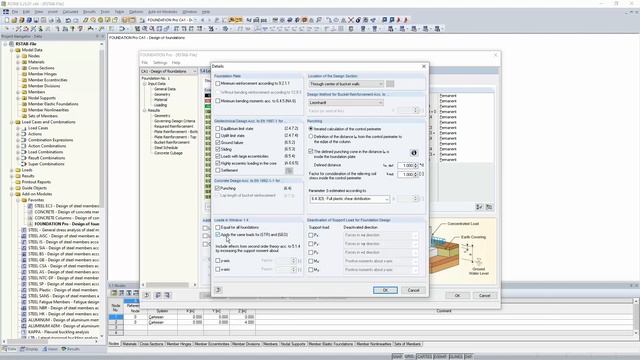Open Through center of bucket walls dropdown
Viewport: 640px width, 360px height.
[346, 84]
